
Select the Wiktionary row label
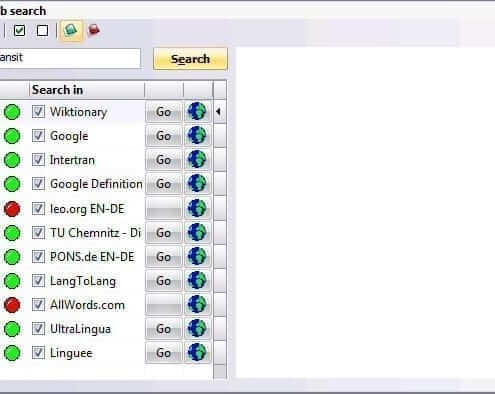[78, 112]
